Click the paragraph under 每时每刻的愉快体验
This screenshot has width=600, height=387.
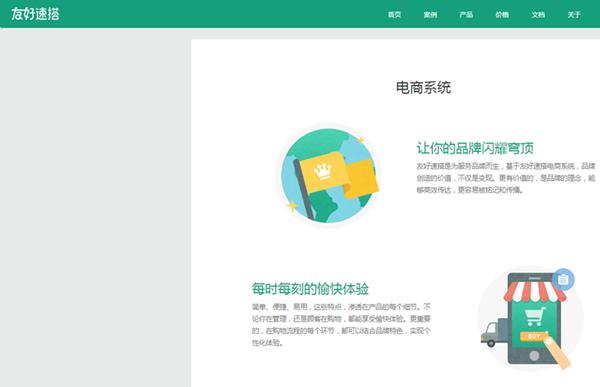coord(341,325)
